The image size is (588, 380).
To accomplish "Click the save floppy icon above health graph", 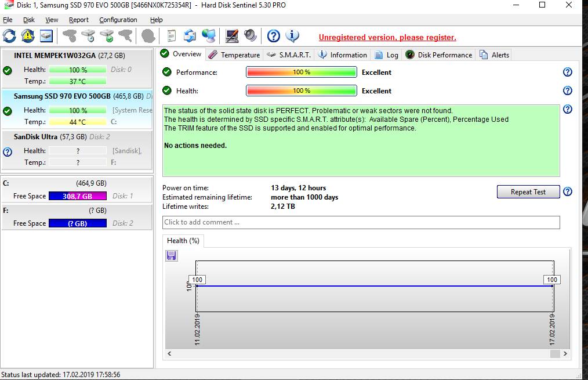I will (x=172, y=256).
